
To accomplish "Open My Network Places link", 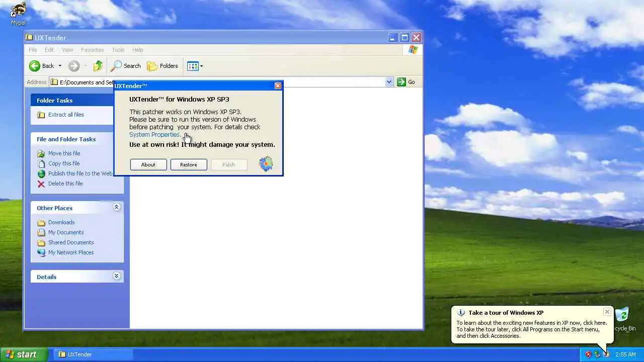I will [x=71, y=252].
